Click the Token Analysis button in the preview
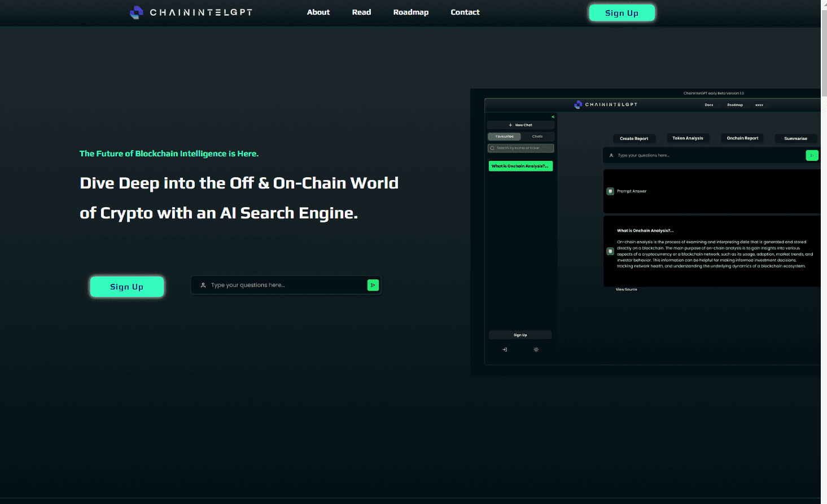Image resolution: width=827 pixels, height=504 pixels. pos(688,138)
